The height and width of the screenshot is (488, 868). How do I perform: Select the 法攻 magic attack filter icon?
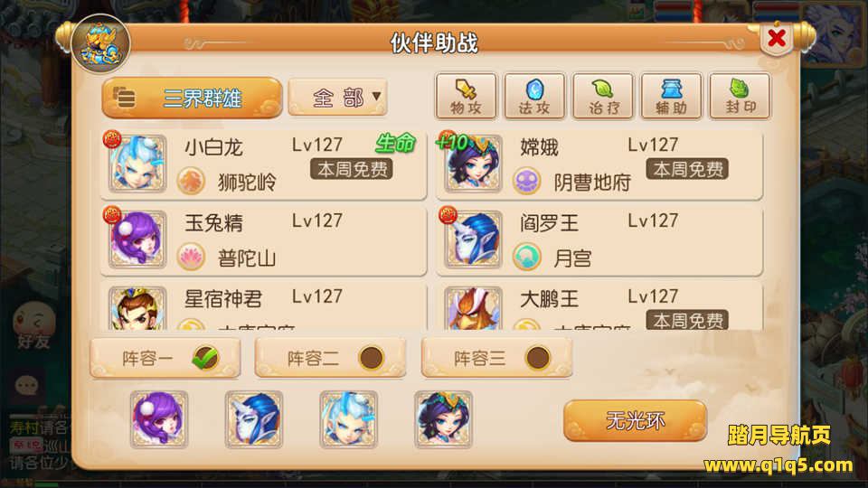(x=534, y=97)
